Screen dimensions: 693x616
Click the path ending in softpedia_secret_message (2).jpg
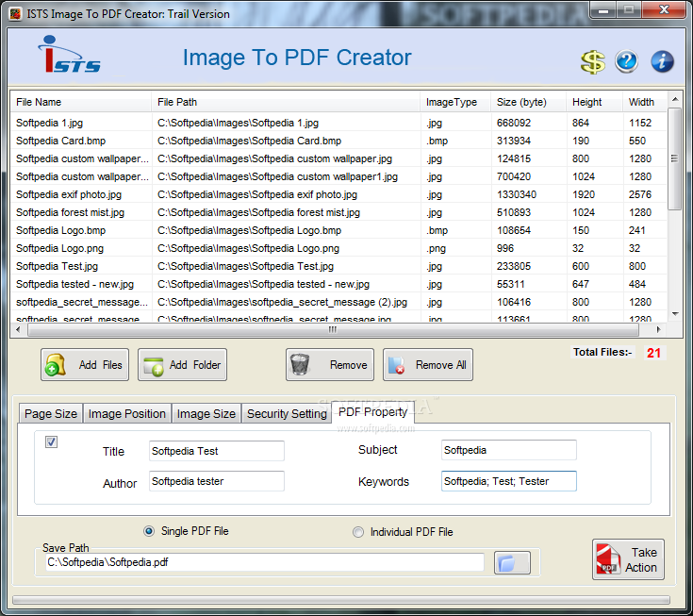pyautogui.click(x=283, y=302)
